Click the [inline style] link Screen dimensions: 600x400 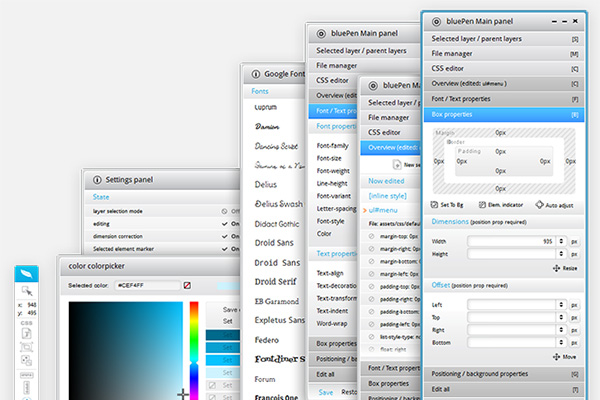click(x=387, y=196)
